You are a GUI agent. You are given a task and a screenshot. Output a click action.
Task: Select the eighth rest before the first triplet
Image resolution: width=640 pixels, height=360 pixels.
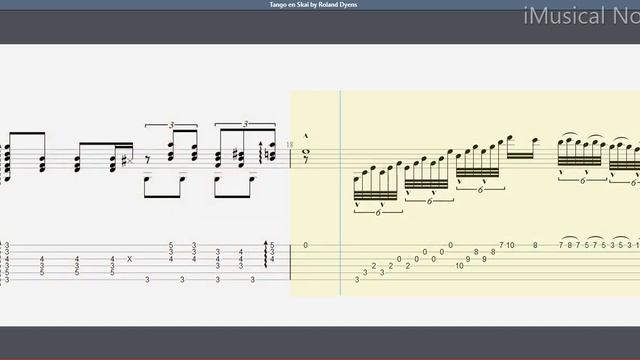click(x=147, y=160)
